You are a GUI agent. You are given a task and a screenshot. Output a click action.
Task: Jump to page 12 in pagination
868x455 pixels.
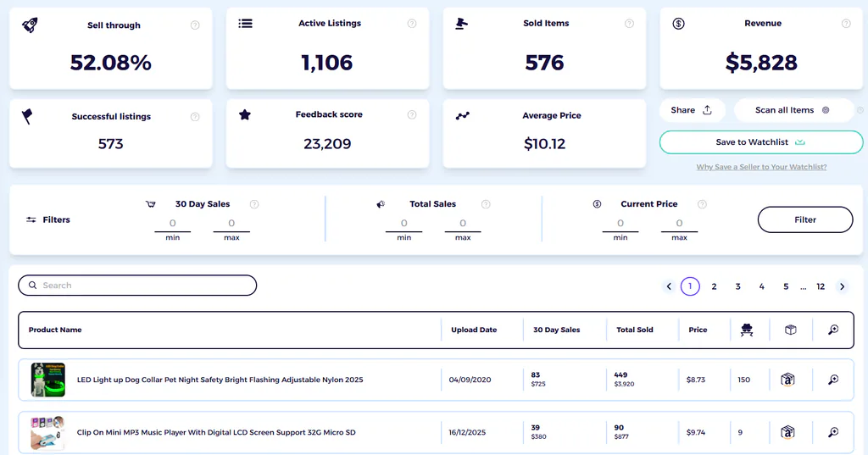[821, 286]
